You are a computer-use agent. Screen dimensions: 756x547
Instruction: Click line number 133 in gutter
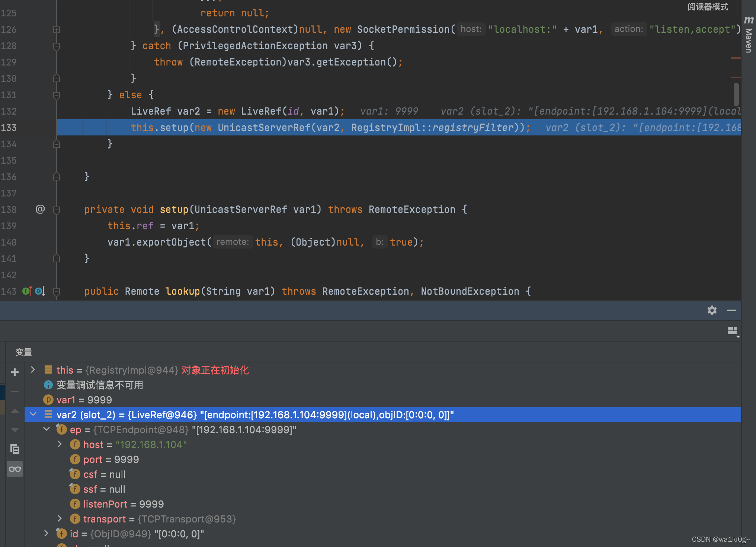[9, 128]
